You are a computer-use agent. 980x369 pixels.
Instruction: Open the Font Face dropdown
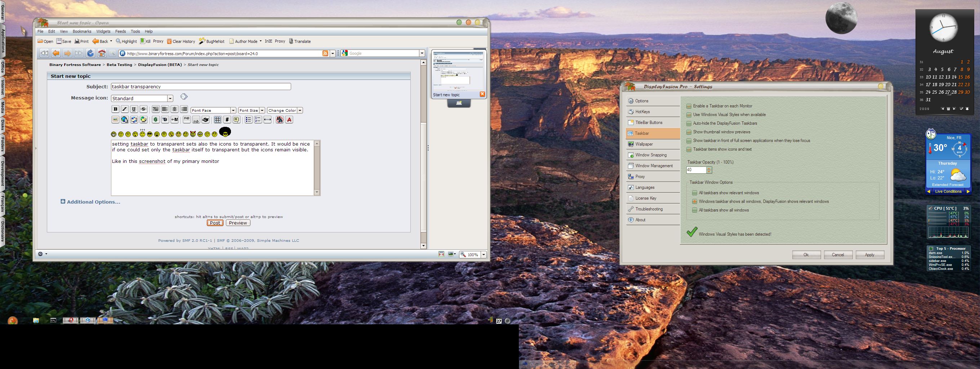click(233, 110)
